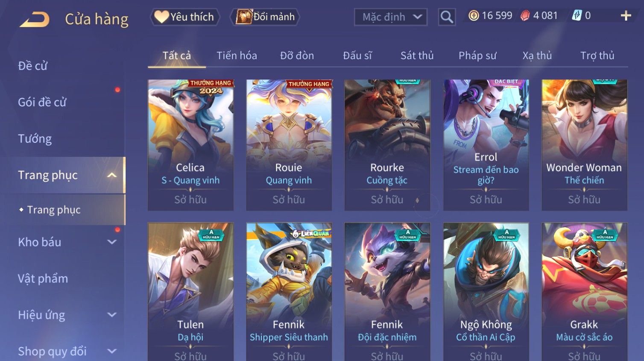This screenshot has height=361, width=644.
Task: Expand the Kho báu sidebar section
Action: pos(112,242)
